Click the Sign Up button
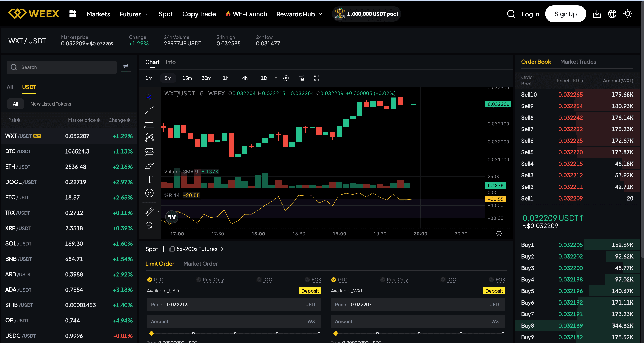This screenshot has width=644, height=343. [x=565, y=14]
